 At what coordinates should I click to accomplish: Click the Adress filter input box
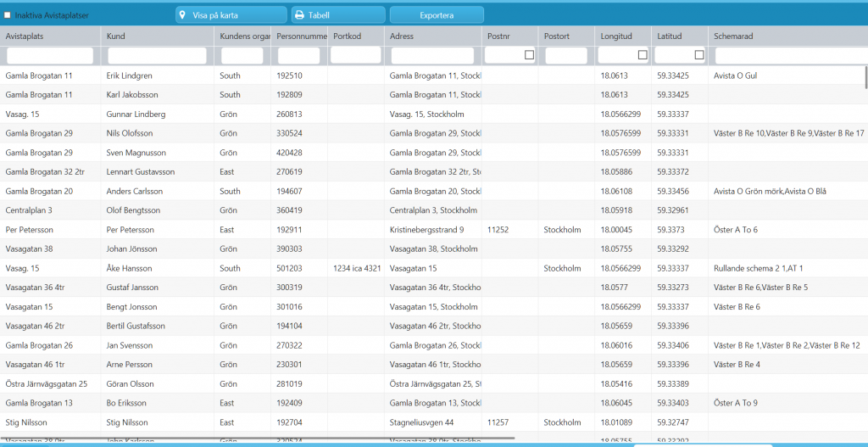pos(433,55)
